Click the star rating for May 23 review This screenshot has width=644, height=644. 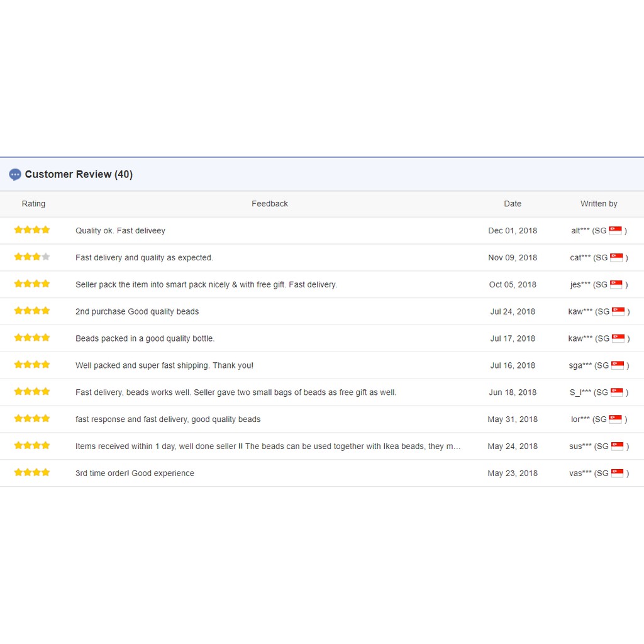[32, 473]
